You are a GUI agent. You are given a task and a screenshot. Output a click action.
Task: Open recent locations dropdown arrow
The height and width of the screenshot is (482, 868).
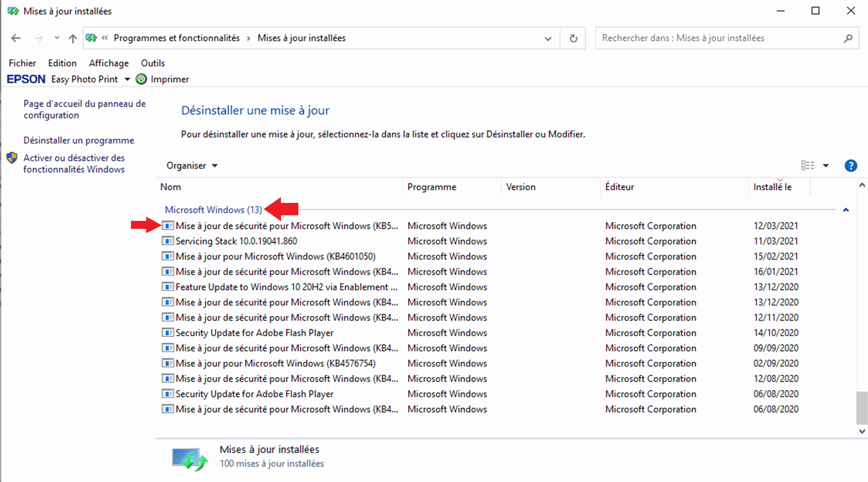(57, 38)
